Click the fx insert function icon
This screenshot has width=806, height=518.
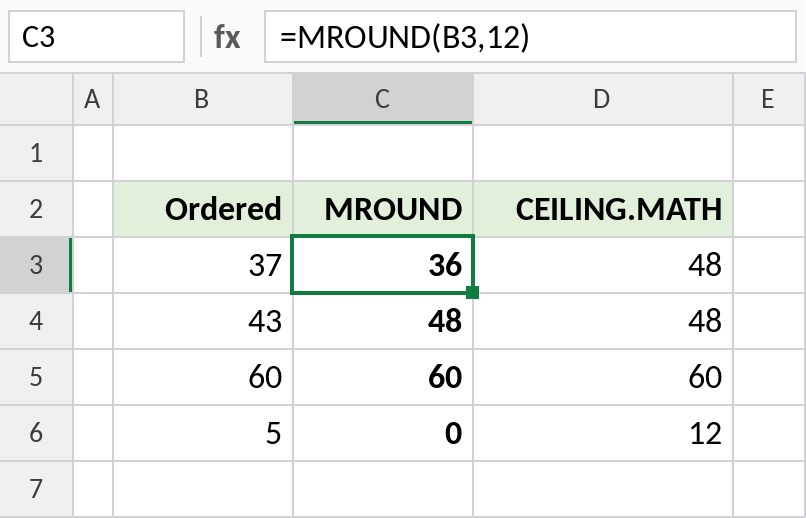(227, 37)
